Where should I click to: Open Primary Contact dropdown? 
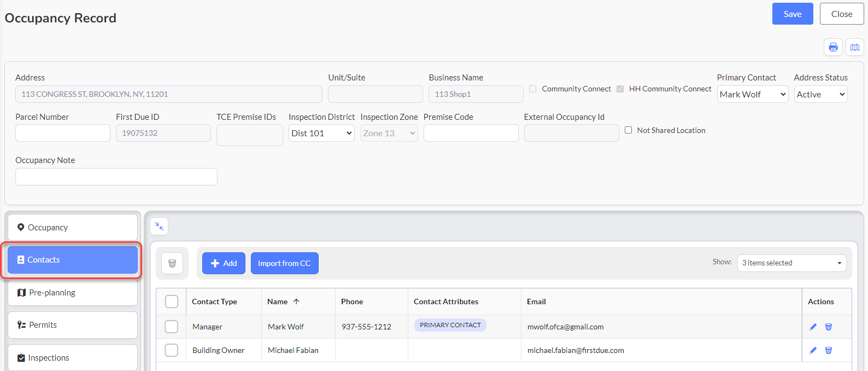753,94
